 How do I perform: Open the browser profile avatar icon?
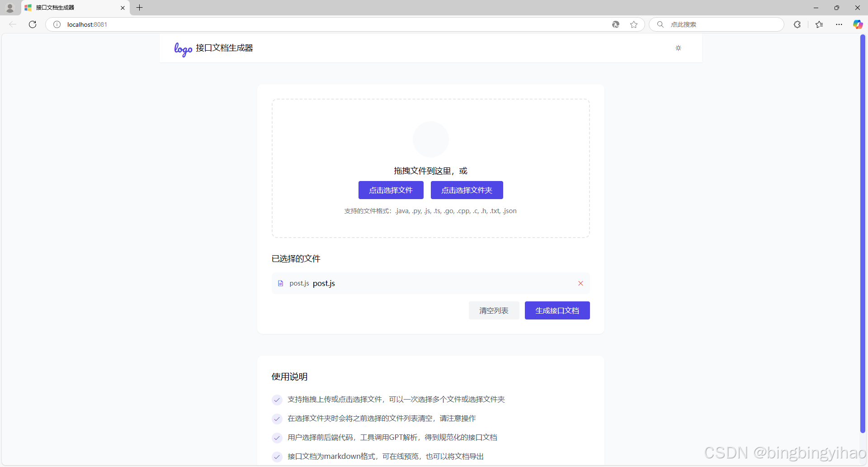pyautogui.click(x=10, y=8)
